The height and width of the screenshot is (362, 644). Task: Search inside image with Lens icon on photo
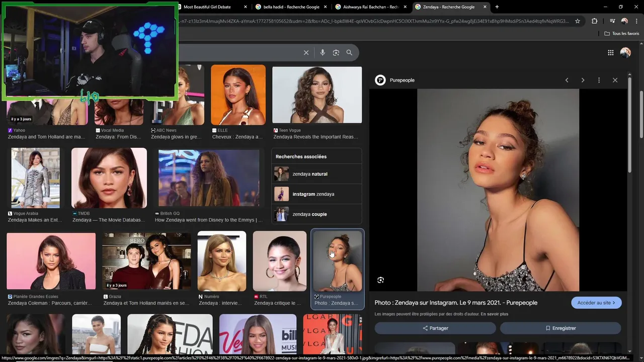[x=380, y=280]
